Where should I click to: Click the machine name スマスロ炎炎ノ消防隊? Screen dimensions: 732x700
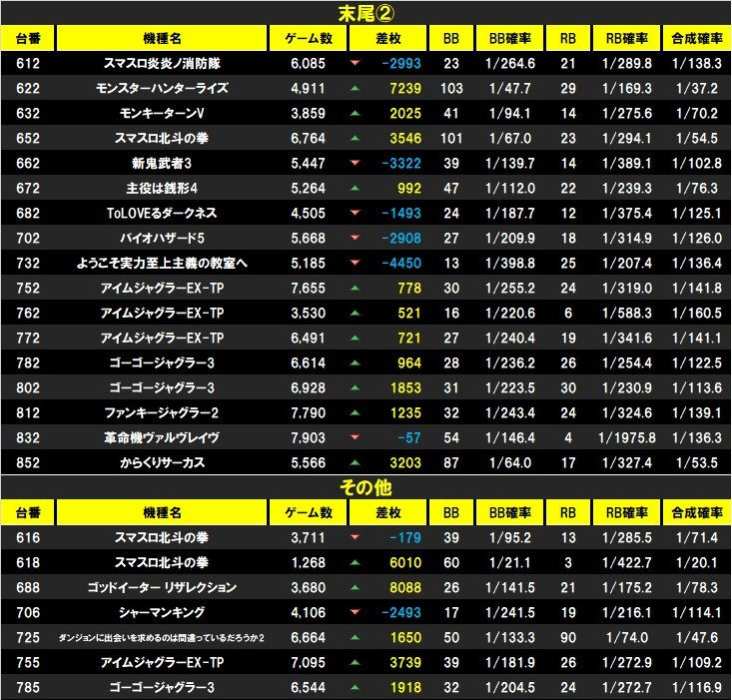click(x=162, y=63)
